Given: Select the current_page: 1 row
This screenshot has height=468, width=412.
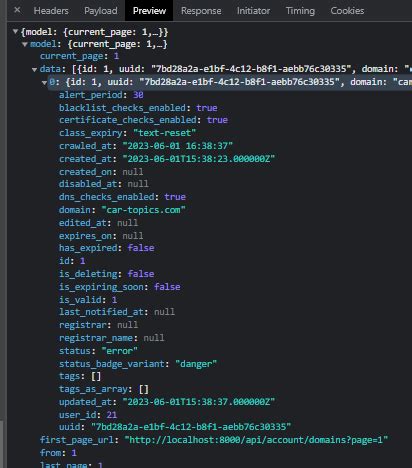Looking at the screenshot, I should (x=79, y=56).
